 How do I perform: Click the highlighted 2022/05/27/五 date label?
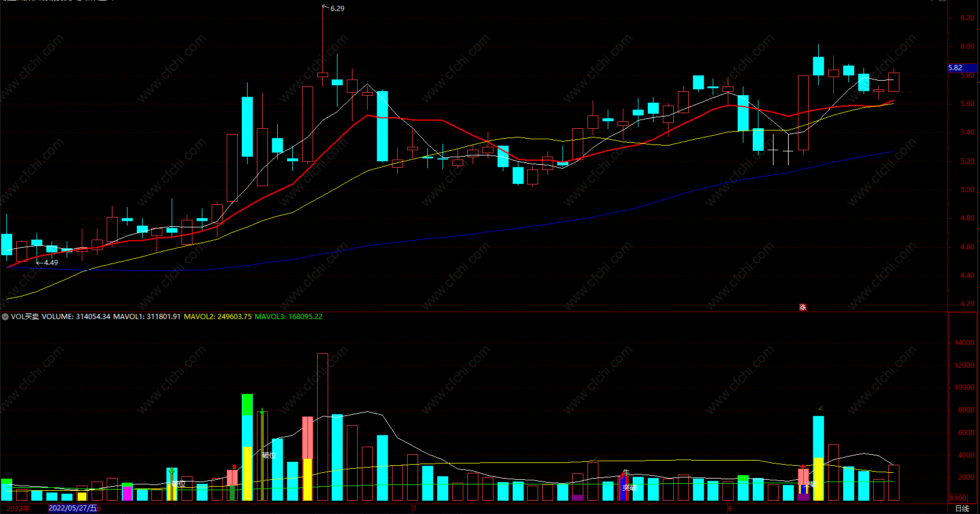[72, 508]
